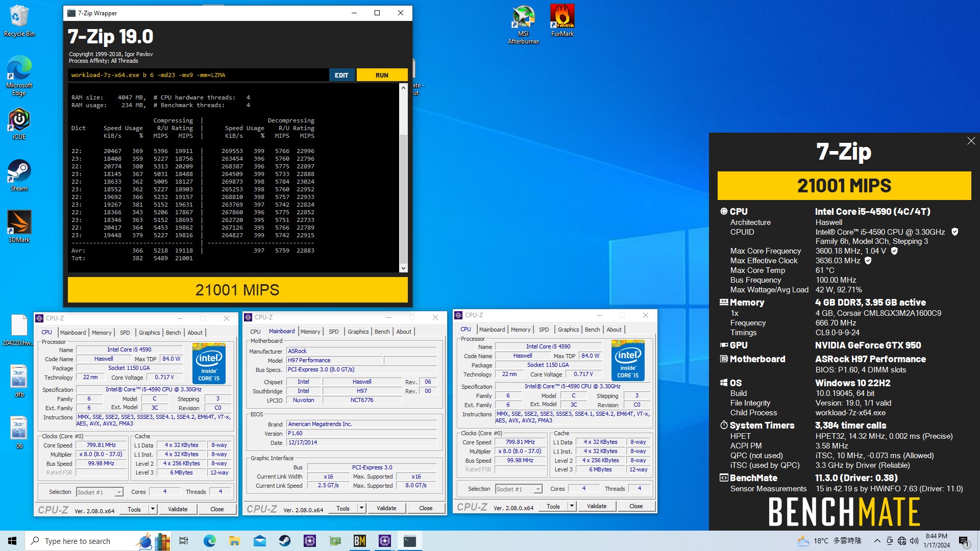
Task: Click the Tools button in rightmost CPU-Z
Action: [x=553, y=506]
